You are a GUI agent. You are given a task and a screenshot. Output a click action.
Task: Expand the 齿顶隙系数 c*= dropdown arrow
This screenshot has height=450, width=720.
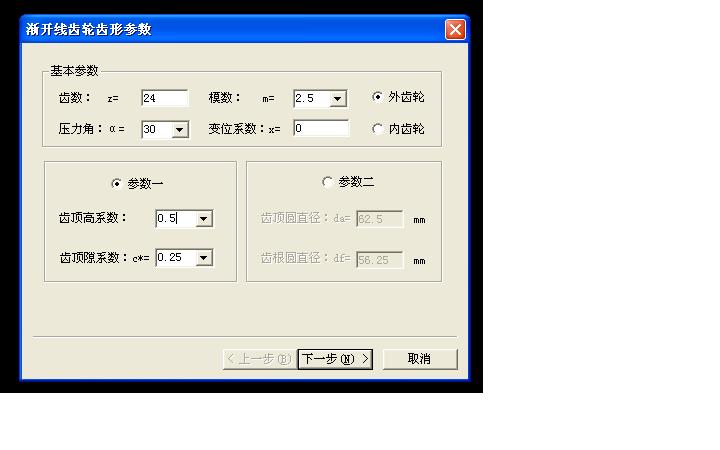tap(203, 258)
